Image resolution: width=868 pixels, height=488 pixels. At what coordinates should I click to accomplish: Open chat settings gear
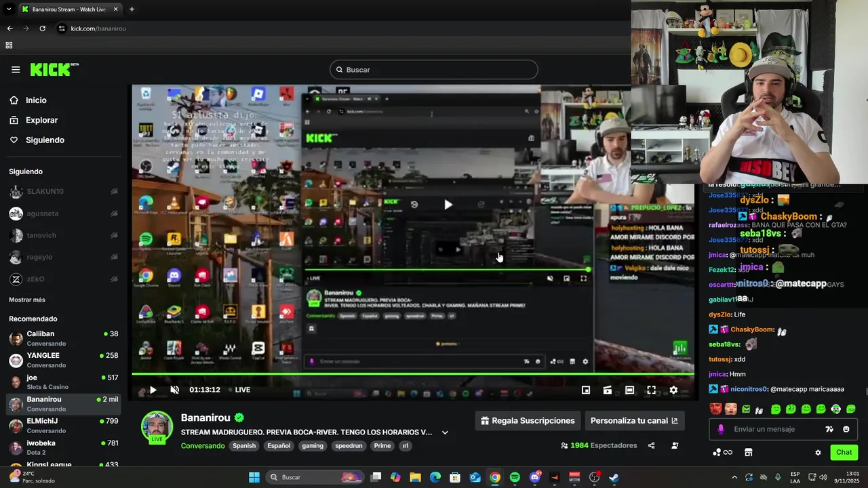[x=818, y=452]
